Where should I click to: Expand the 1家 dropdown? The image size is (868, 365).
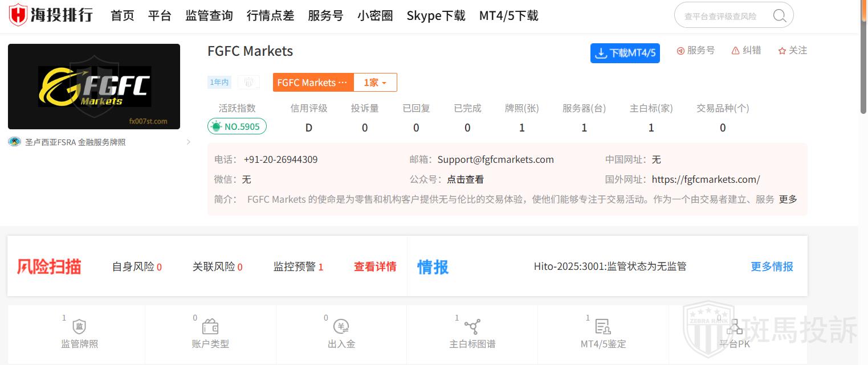[x=375, y=83]
